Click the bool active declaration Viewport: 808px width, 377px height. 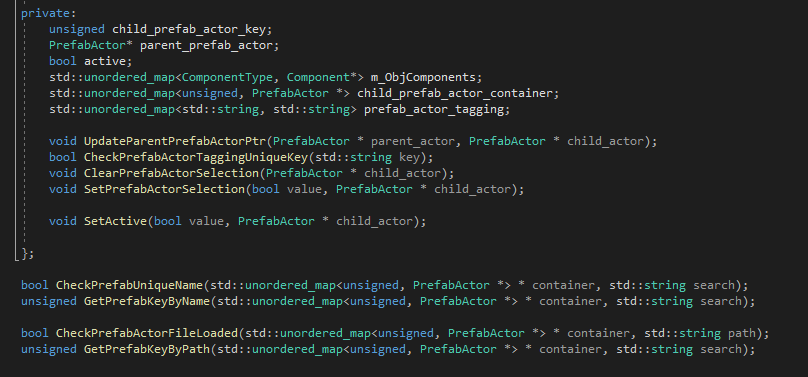click(91, 61)
